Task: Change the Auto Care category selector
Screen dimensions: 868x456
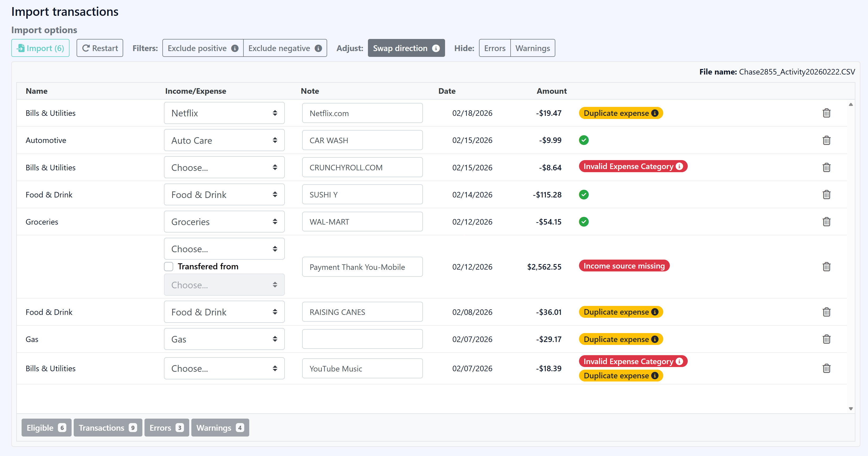Action: 224,140
